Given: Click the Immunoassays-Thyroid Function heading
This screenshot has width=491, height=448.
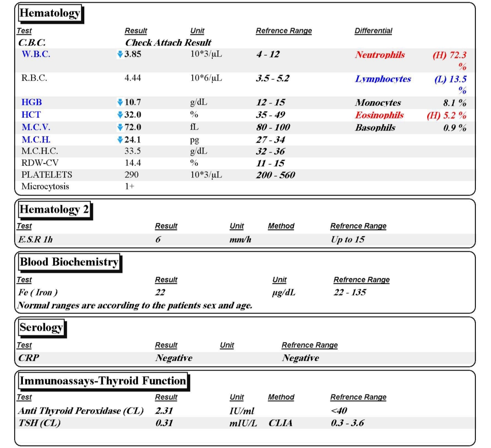Looking at the screenshot, I should click(x=103, y=381).
